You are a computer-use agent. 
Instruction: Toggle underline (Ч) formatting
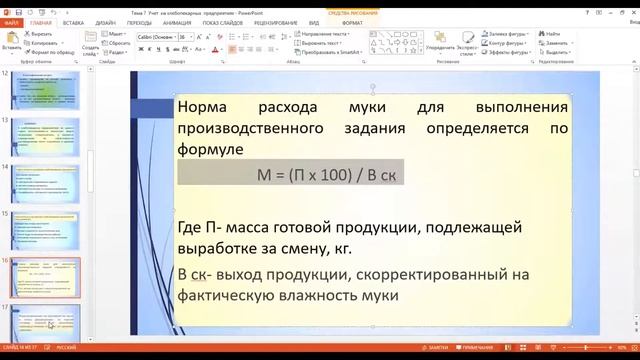[158, 49]
